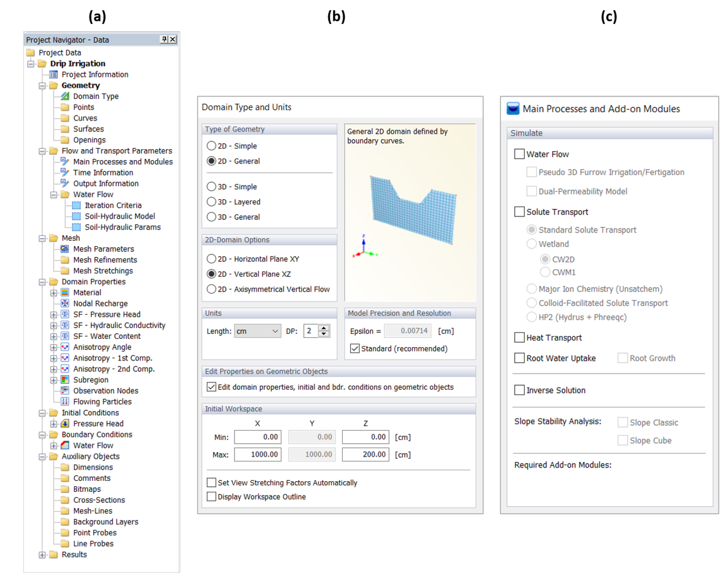Open the Length units dropdown
Screen dimensions: 728x584
tap(258, 331)
